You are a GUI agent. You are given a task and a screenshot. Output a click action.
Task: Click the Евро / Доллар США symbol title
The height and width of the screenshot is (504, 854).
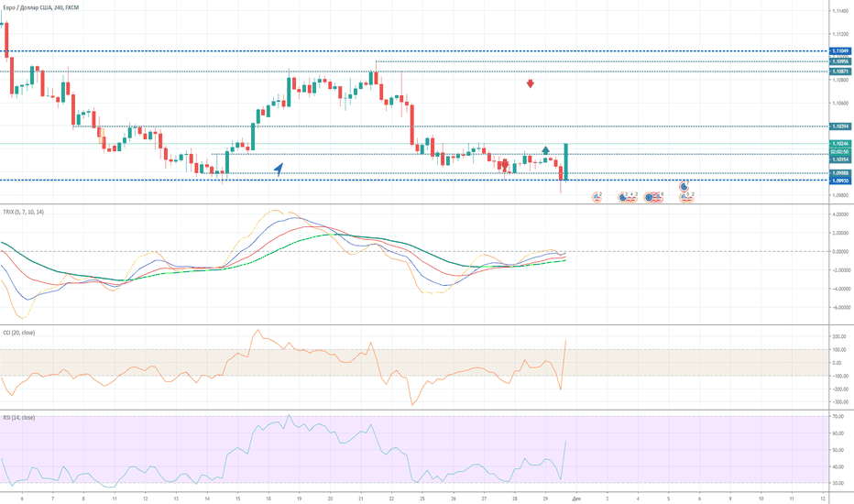point(41,7)
